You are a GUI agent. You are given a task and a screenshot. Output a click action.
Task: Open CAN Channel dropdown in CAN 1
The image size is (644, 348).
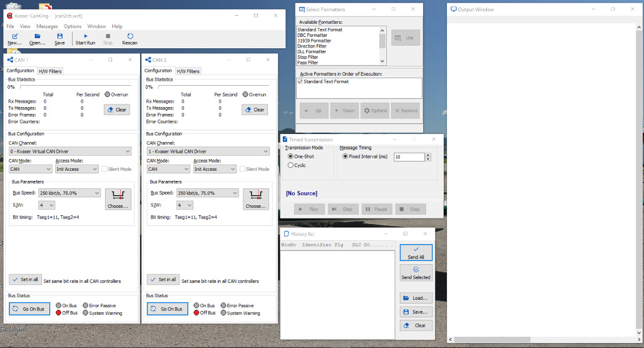click(70, 151)
